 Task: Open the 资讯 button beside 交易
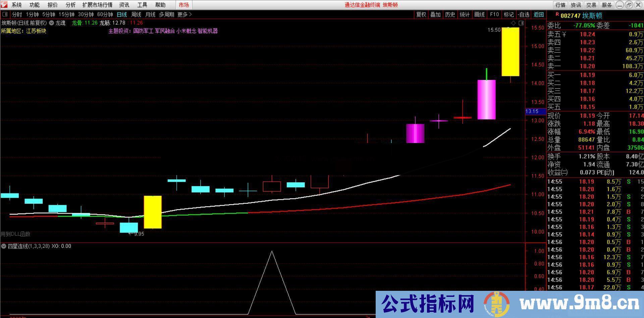pos(576,5)
